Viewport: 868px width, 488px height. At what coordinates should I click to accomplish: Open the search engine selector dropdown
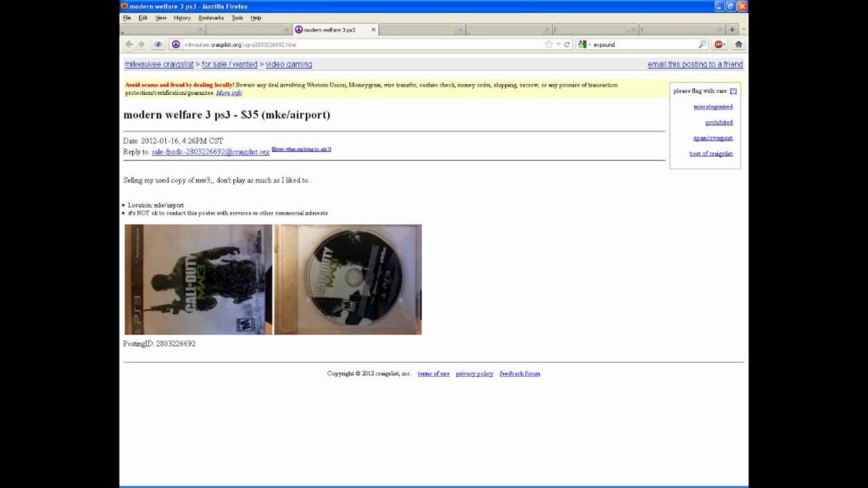[584, 44]
